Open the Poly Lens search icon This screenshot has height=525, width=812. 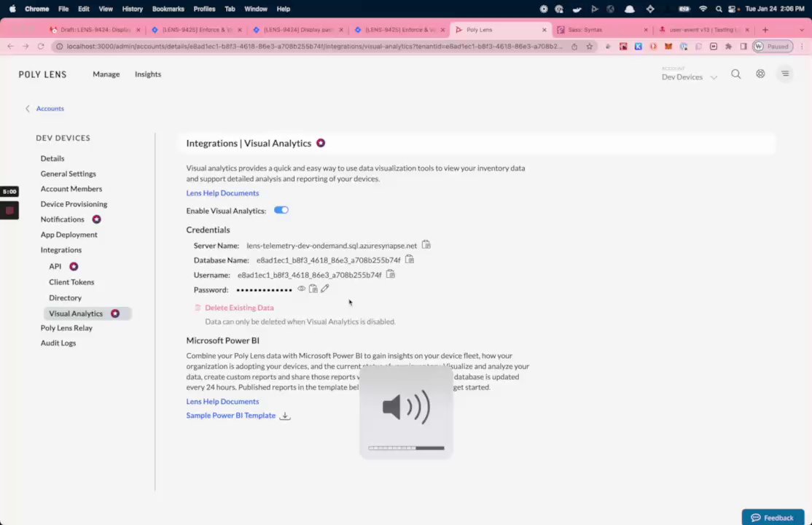coord(736,74)
